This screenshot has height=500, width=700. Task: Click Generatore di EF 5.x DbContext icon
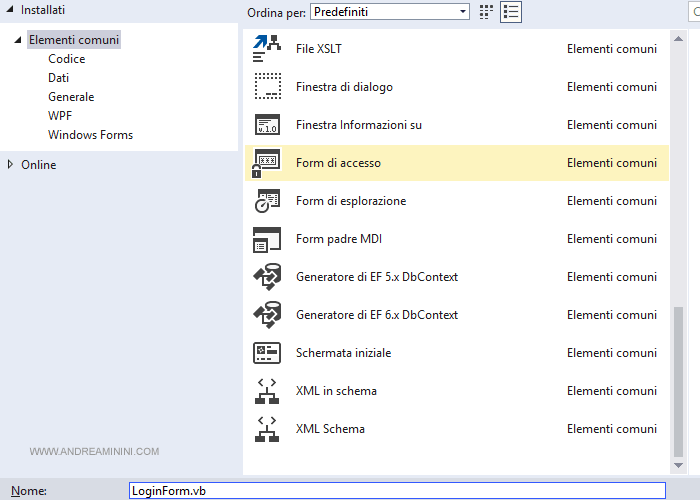tap(267, 277)
